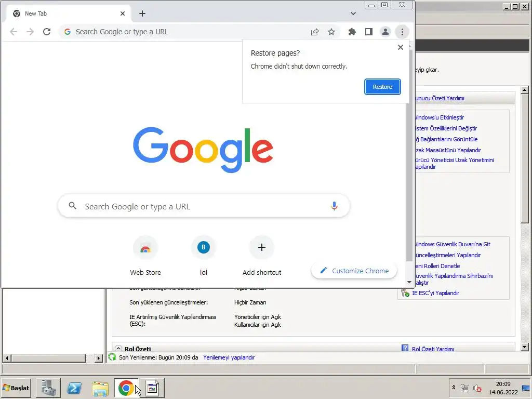Click muted volume tray icon
The height and width of the screenshot is (399, 532).
pos(477,388)
